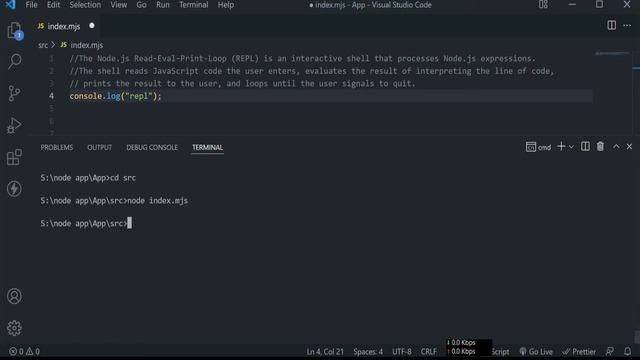
Task: Open the Run and Debug view
Action: click(x=14, y=125)
